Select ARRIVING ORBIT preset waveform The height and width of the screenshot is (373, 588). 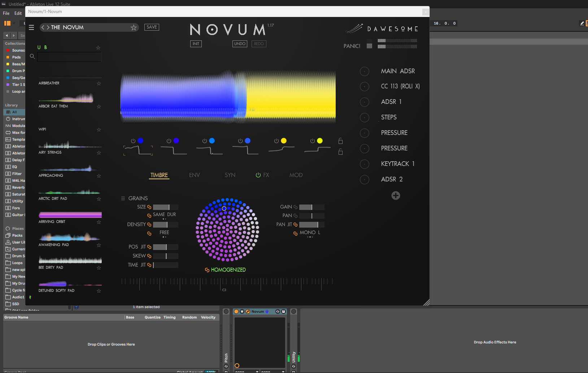(x=70, y=215)
